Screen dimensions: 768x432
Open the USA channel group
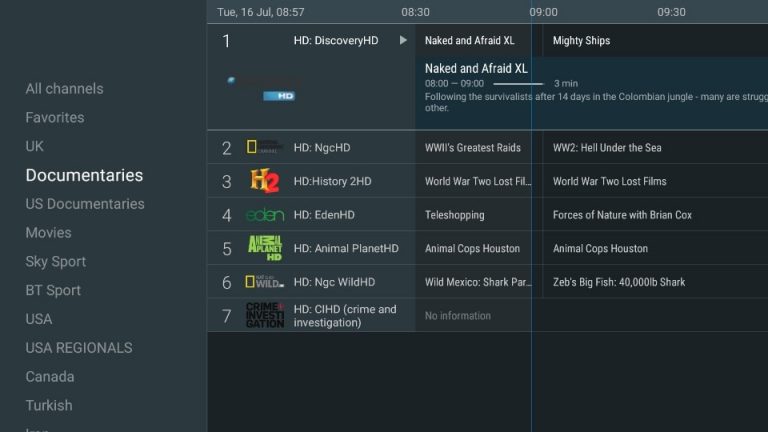(x=39, y=319)
